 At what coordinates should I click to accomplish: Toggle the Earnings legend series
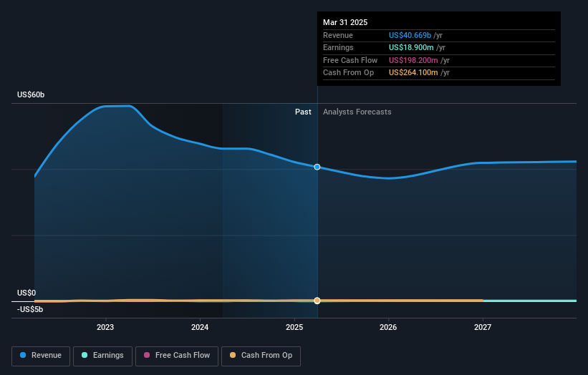click(102, 356)
